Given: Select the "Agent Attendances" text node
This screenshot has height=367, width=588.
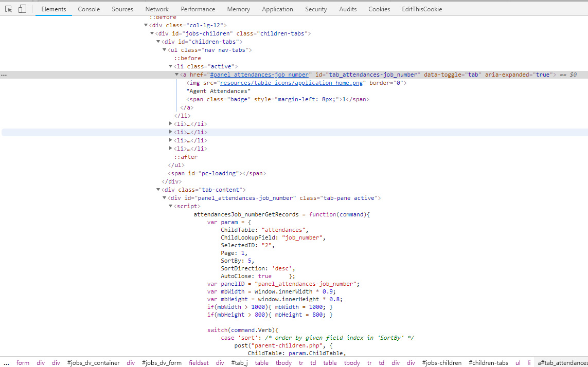Looking at the screenshot, I should pyautogui.click(x=219, y=91).
